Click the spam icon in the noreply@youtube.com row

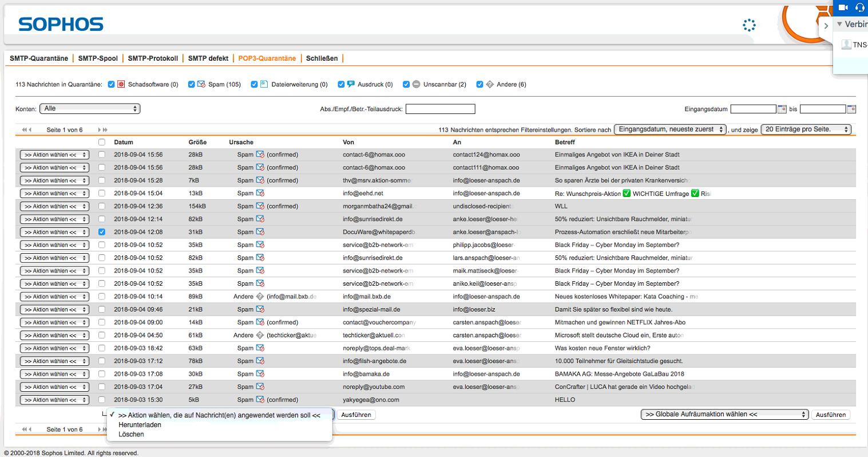click(x=260, y=387)
